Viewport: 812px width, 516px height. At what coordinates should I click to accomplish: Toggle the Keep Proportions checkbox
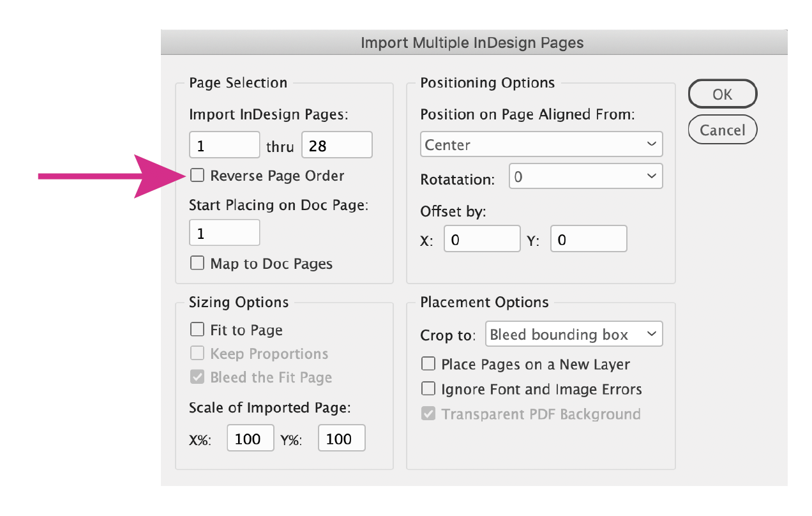pyautogui.click(x=198, y=353)
